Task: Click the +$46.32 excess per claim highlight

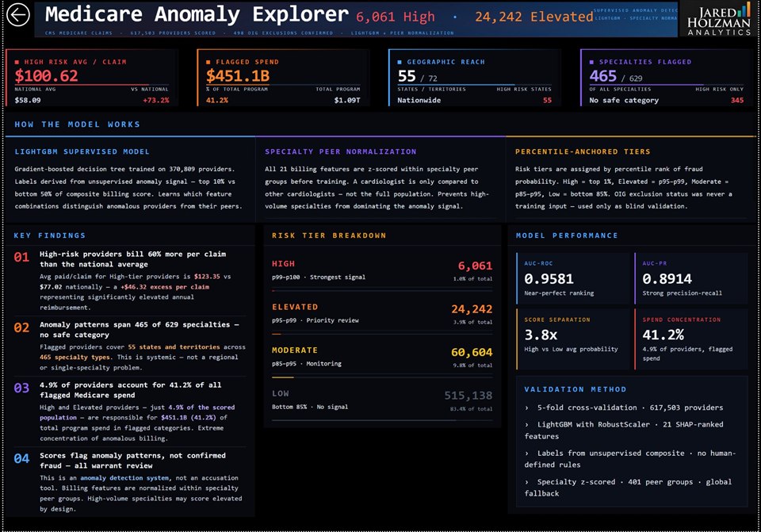Action: tap(165, 287)
